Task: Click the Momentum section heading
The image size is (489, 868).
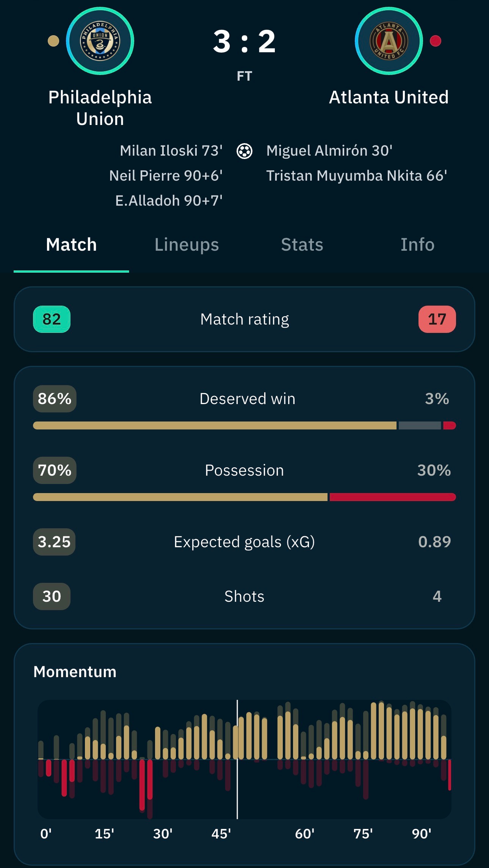Action: (75, 672)
